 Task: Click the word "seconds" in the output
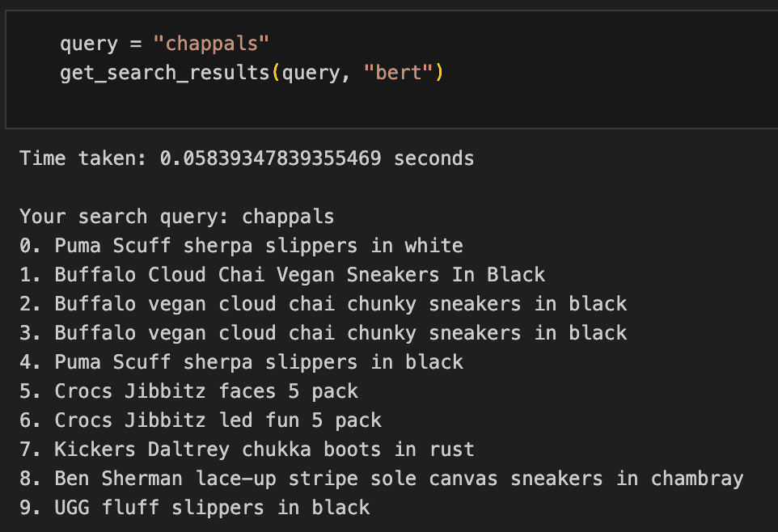[x=433, y=158]
